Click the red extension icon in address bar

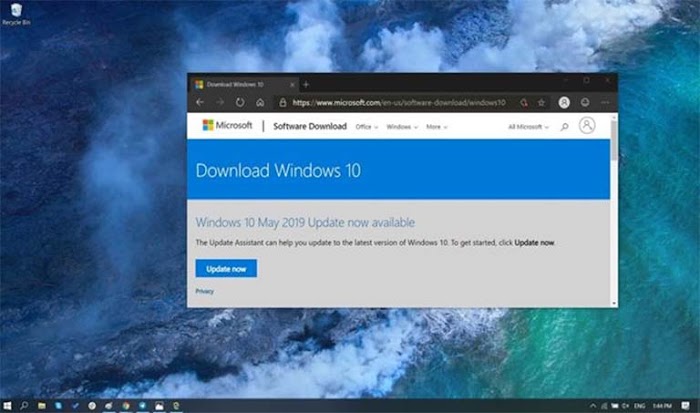point(524,103)
